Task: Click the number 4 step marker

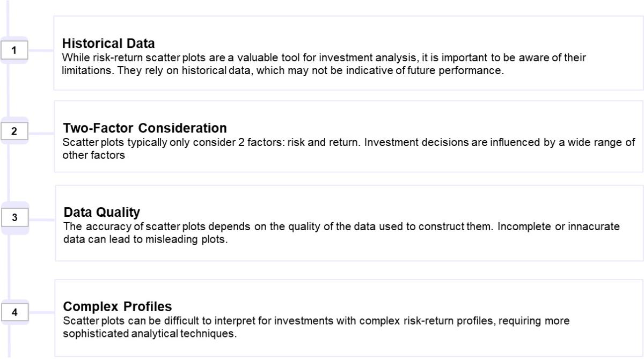Action: pos(14,313)
